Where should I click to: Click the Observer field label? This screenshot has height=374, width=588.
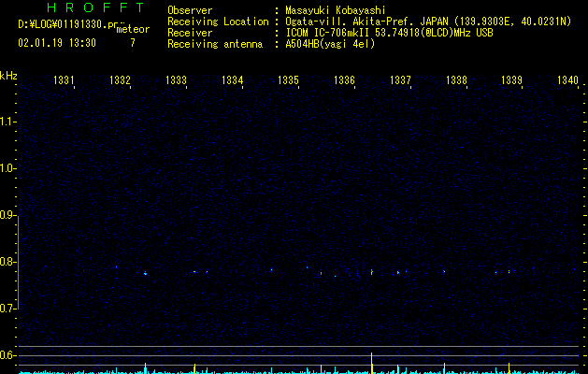tap(190, 10)
